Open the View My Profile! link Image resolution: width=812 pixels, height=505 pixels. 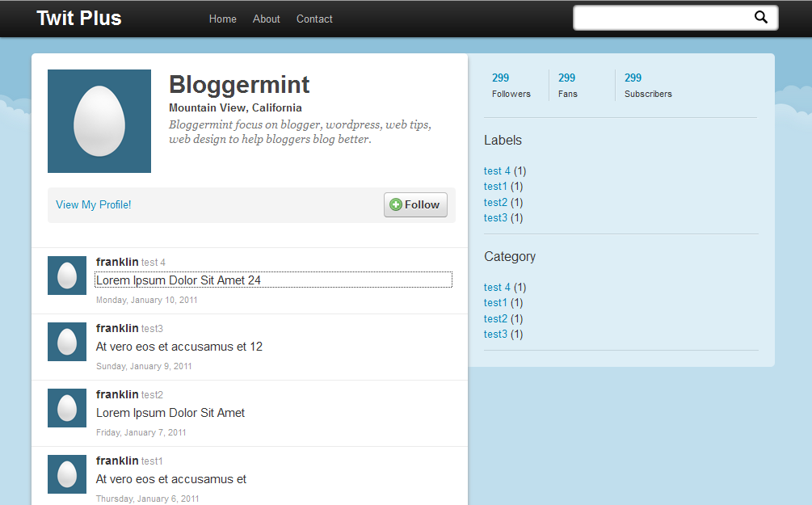click(x=93, y=204)
